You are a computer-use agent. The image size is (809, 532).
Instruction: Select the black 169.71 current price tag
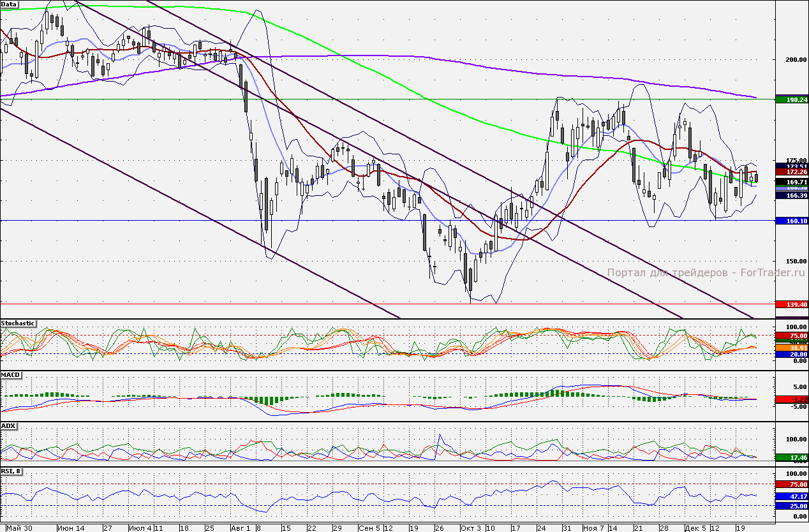coord(790,181)
